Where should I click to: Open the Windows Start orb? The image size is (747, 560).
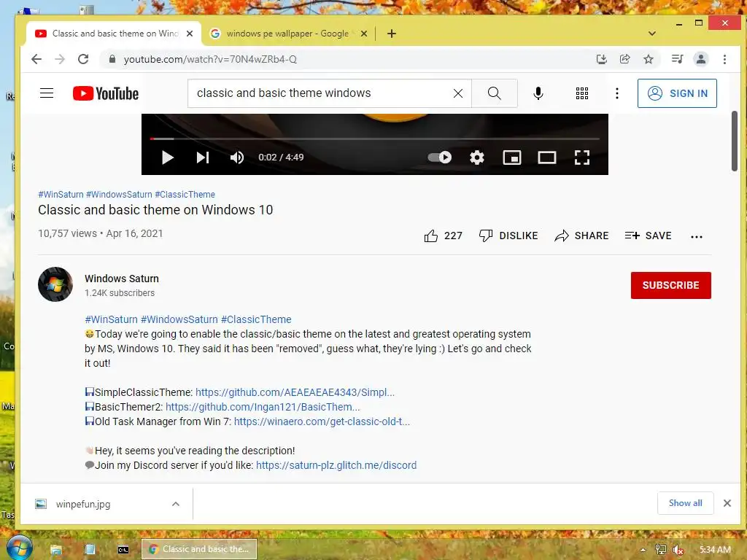tap(19, 548)
